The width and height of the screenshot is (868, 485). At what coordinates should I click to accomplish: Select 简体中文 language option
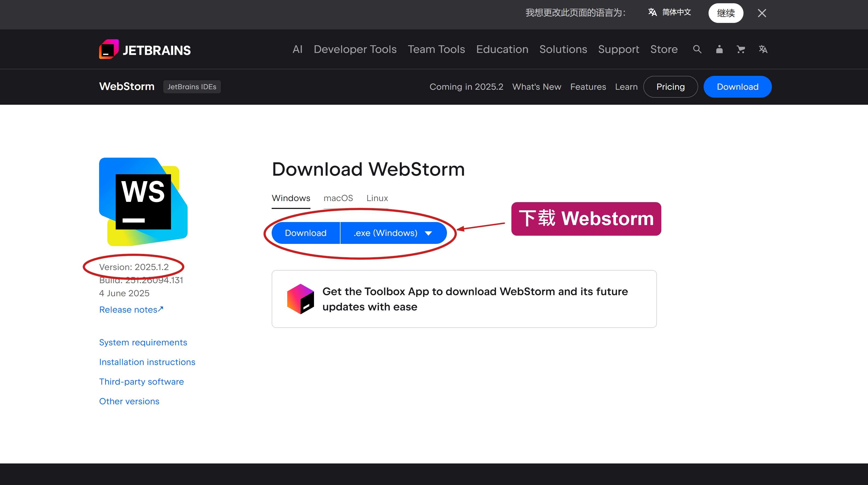tap(676, 13)
